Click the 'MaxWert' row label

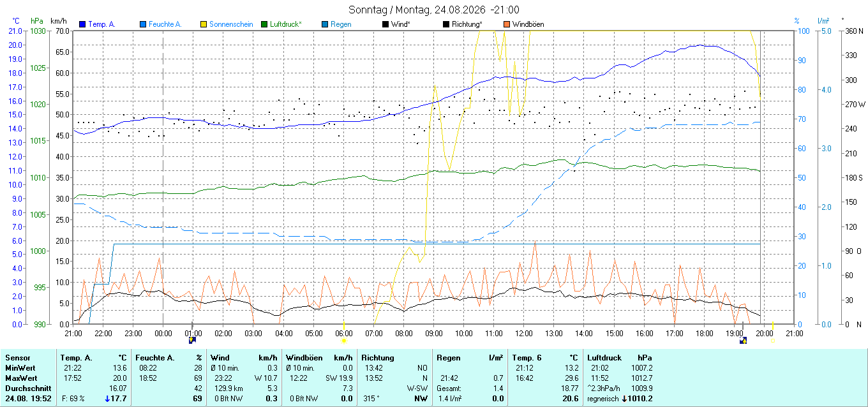pyautogui.click(x=21, y=378)
